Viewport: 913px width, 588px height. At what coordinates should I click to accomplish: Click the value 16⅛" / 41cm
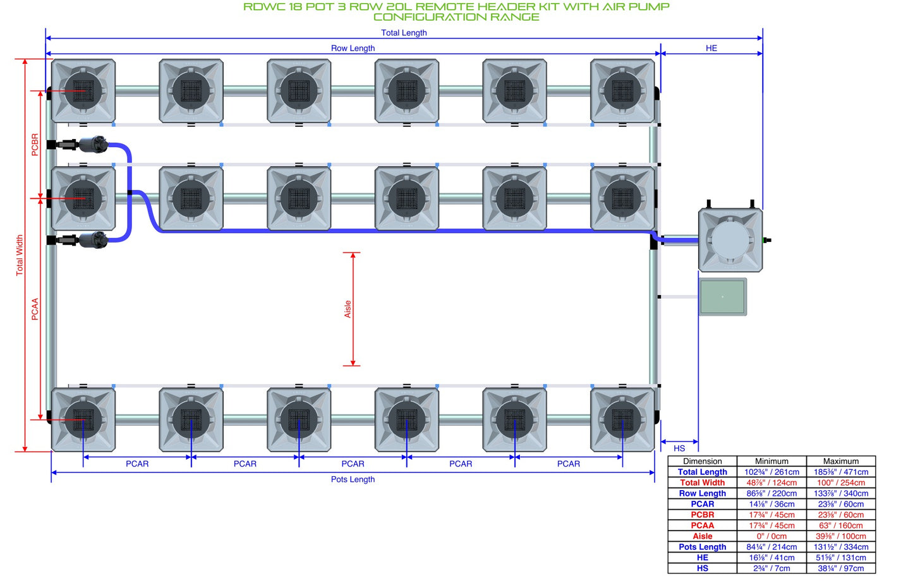coord(772,558)
